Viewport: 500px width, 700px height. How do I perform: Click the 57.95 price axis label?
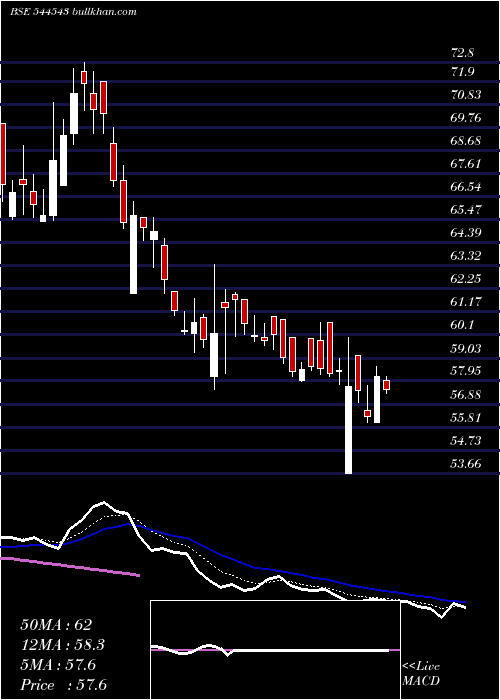(466, 371)
